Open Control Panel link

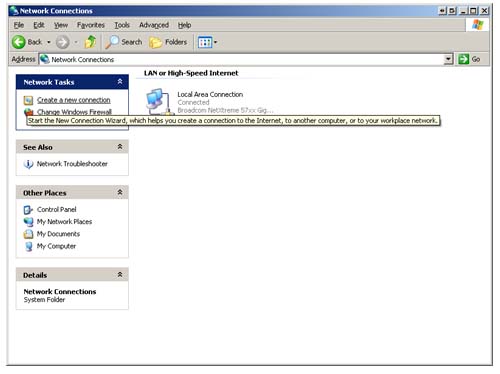tap(57, 209)
